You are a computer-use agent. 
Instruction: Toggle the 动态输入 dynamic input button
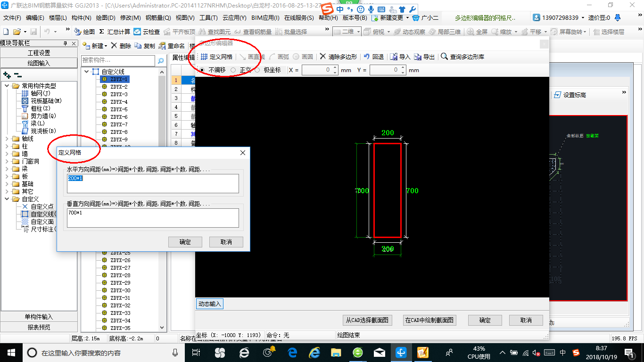[x=209, y=304]
